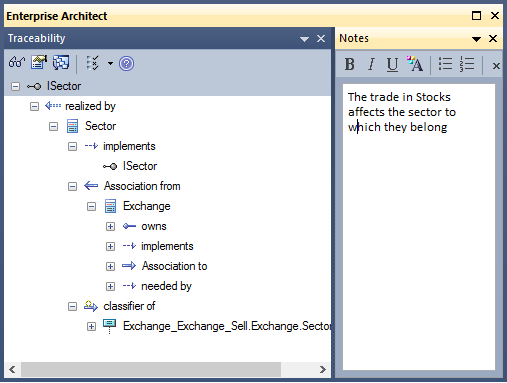This screenshot has width=507, height=383.
Task: Open the element properties toolbar icon
Action: 39,62
